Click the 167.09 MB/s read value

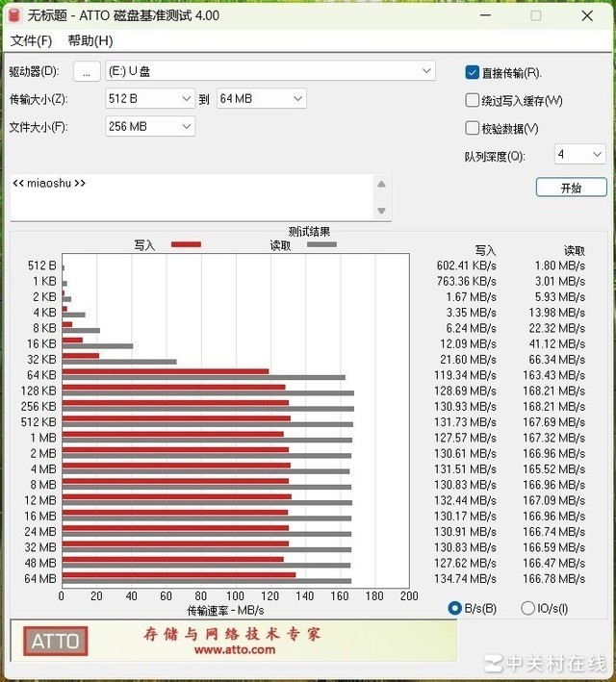point(554,500)
